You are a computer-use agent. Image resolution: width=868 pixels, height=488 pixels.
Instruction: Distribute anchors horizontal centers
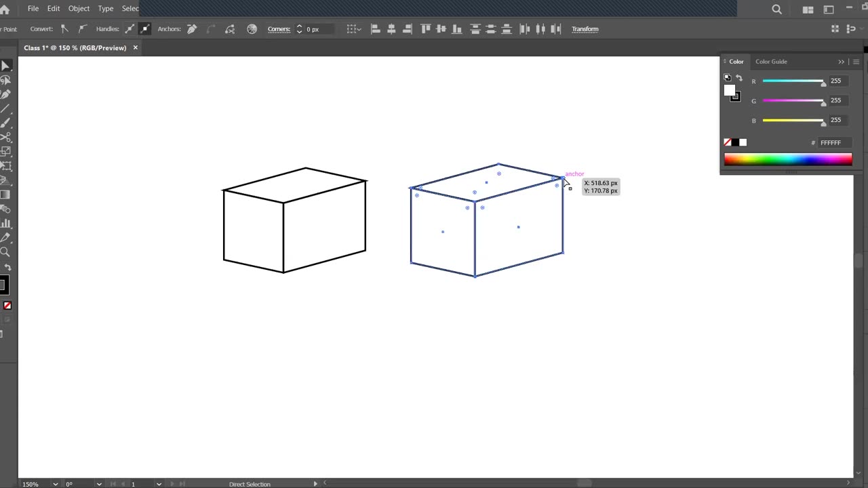coord(540,29)
